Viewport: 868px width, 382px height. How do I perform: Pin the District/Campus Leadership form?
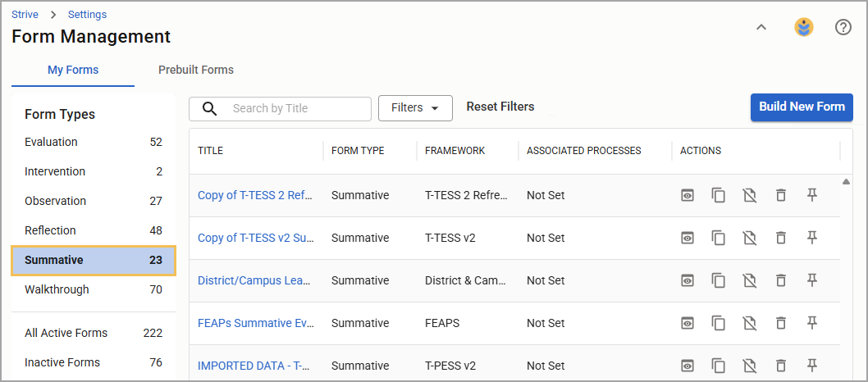[811, 280]
